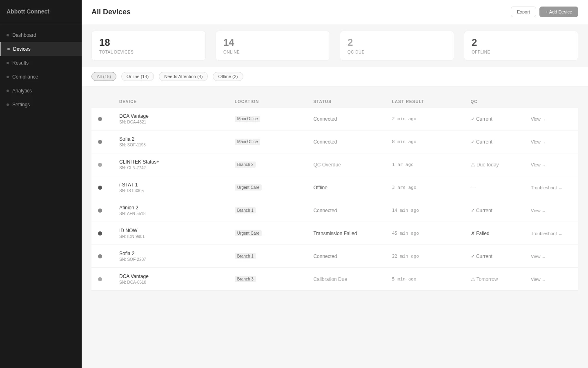Toggle the Online (14) filter chip
The width and height of the screenshot is (588, 368).
pyautogui.click(x=137, y=76)
